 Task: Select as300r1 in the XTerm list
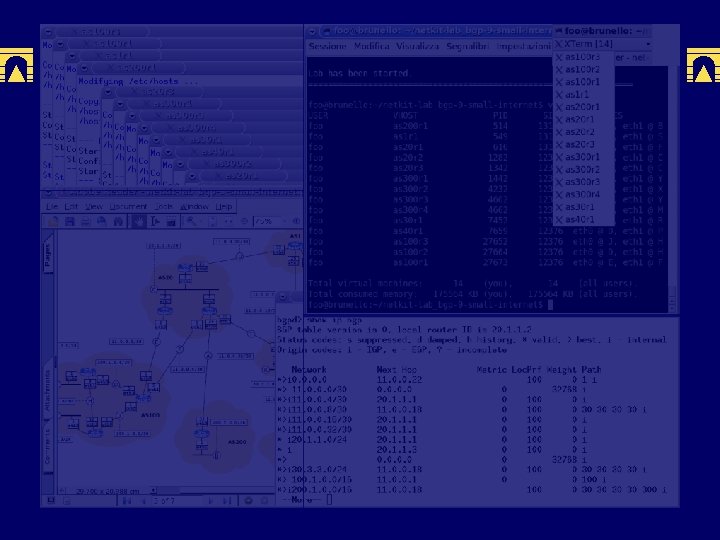point(583,157)
